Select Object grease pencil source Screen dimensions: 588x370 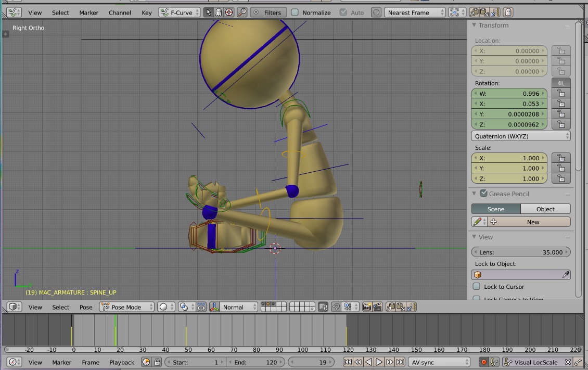coord(546,209)
